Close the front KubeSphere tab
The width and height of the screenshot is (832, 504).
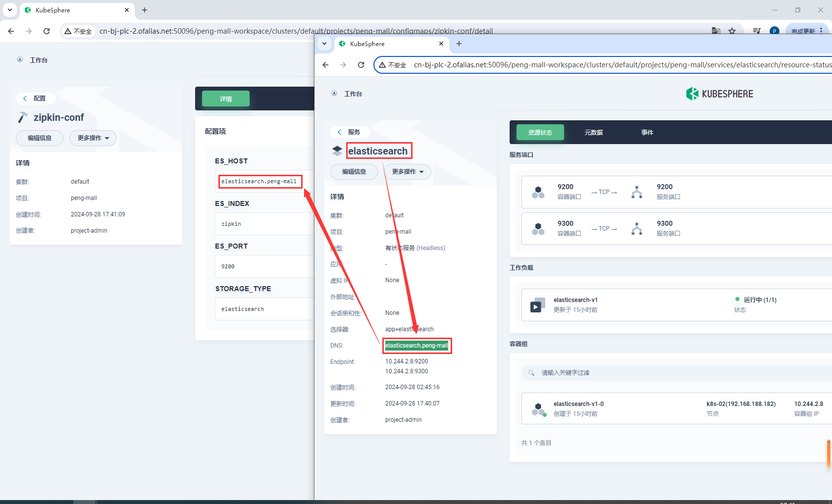point(441,44)
